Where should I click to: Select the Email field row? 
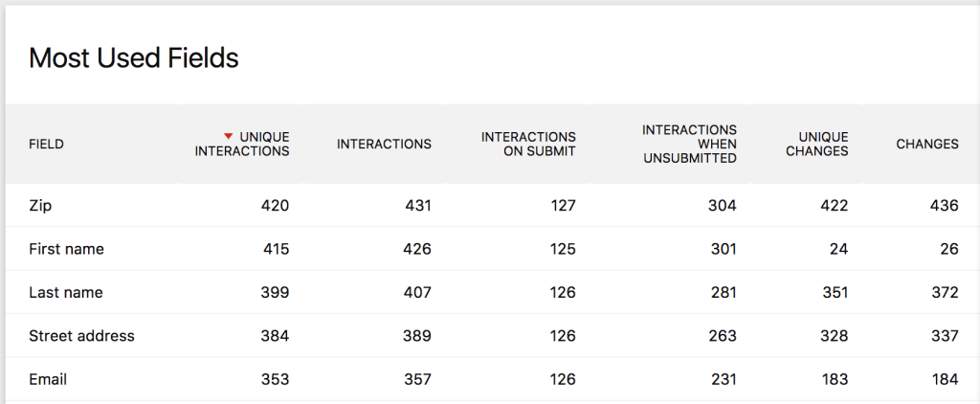48,380
